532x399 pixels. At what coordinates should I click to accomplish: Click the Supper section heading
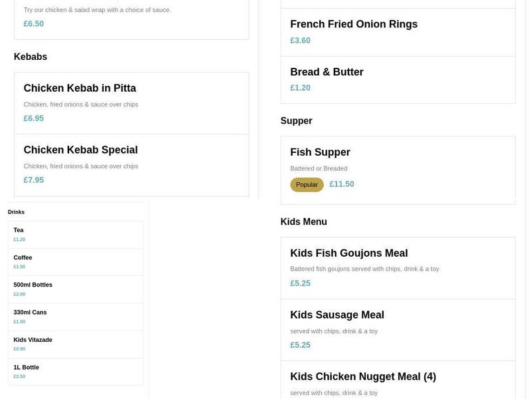(x=295, y=120)
